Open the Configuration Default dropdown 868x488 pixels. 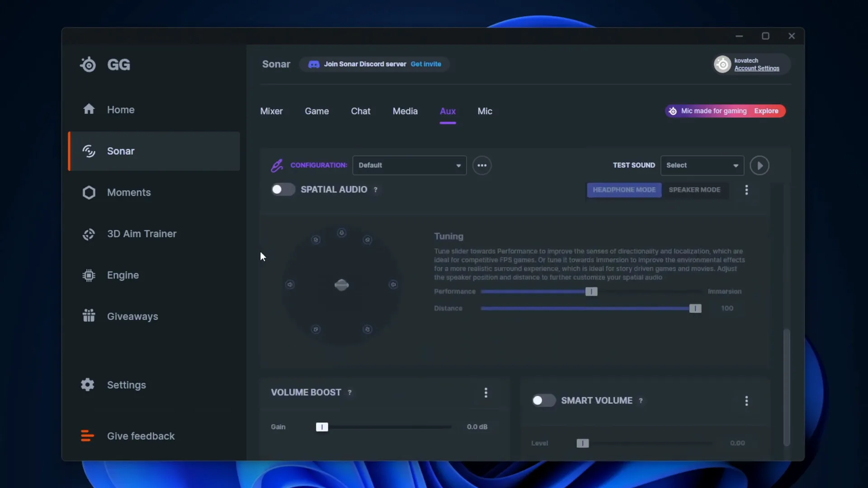(x=409, y=165)
